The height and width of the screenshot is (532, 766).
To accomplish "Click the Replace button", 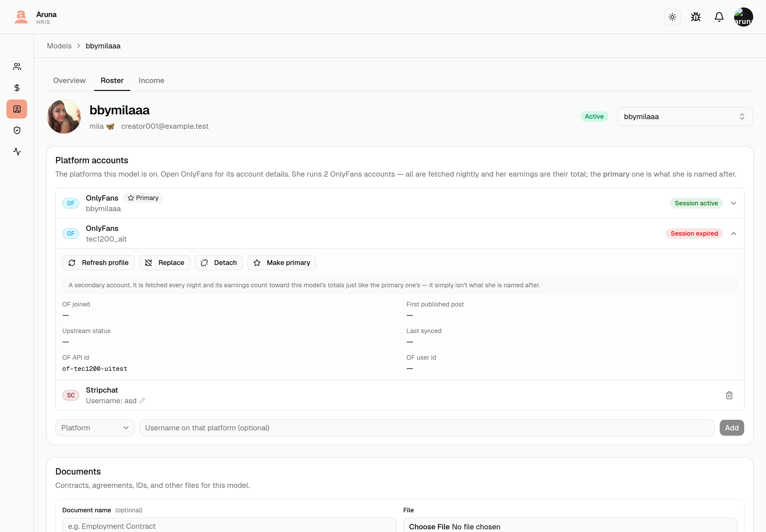I will (164, 263).
